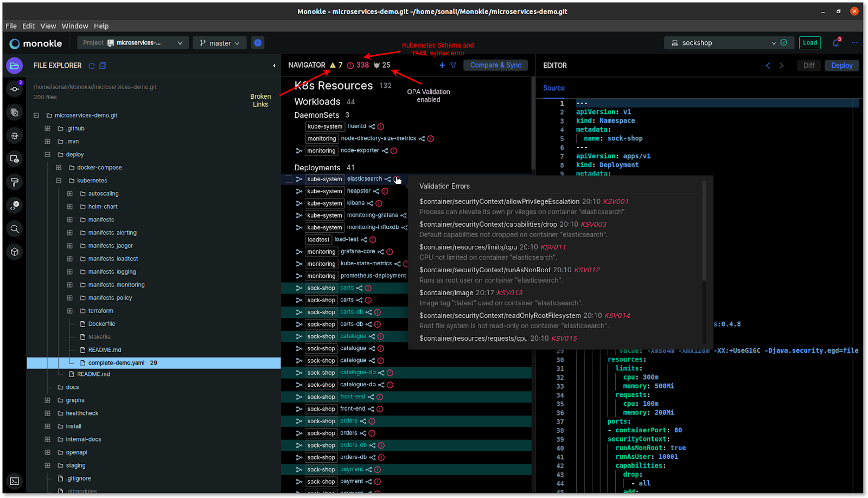Check the elasticsearch deployment checkbox

289,179
